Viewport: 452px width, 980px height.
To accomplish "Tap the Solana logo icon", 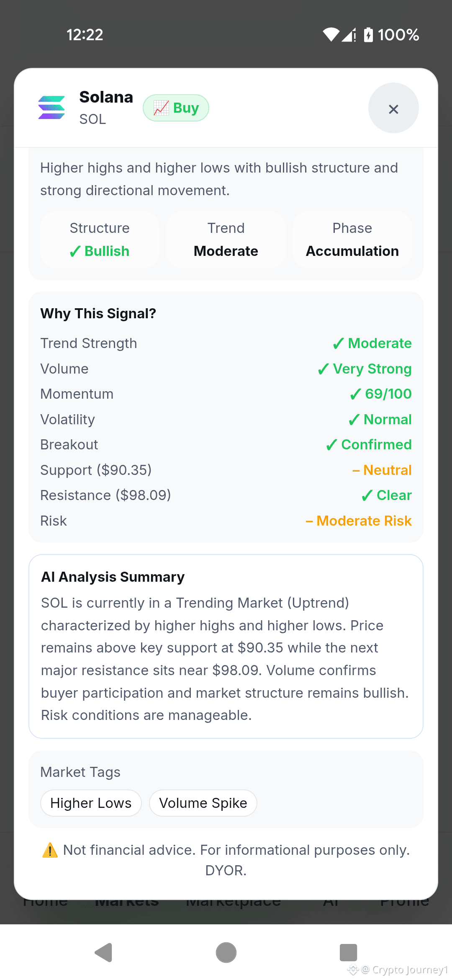I will click(51, 108).
